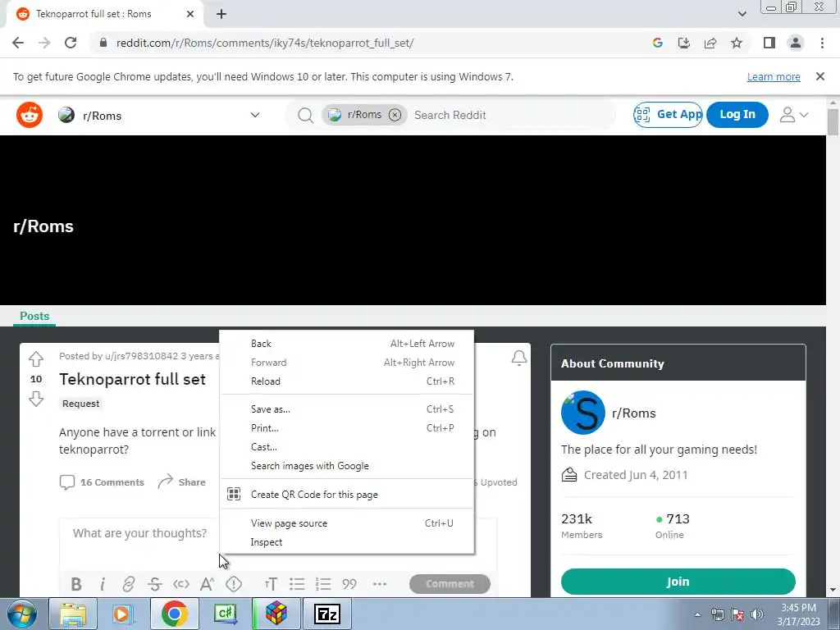Click the r/Roms community avatar
840x630 pixels.
[583, 413]
